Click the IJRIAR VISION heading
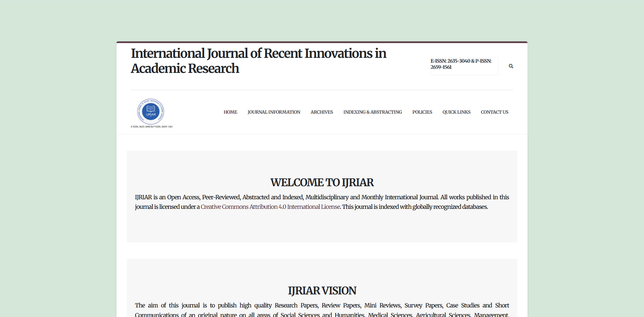Viewport: 644px width, 317px height. (322, 290)
